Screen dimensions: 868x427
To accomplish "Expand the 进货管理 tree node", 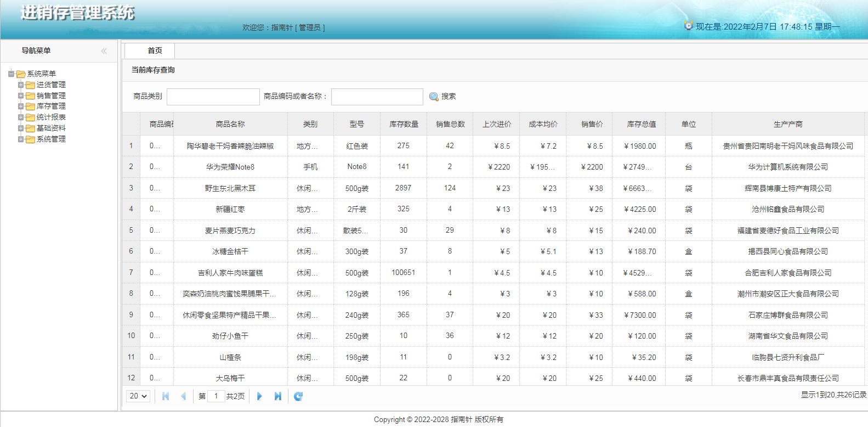I will coord(21,85).
